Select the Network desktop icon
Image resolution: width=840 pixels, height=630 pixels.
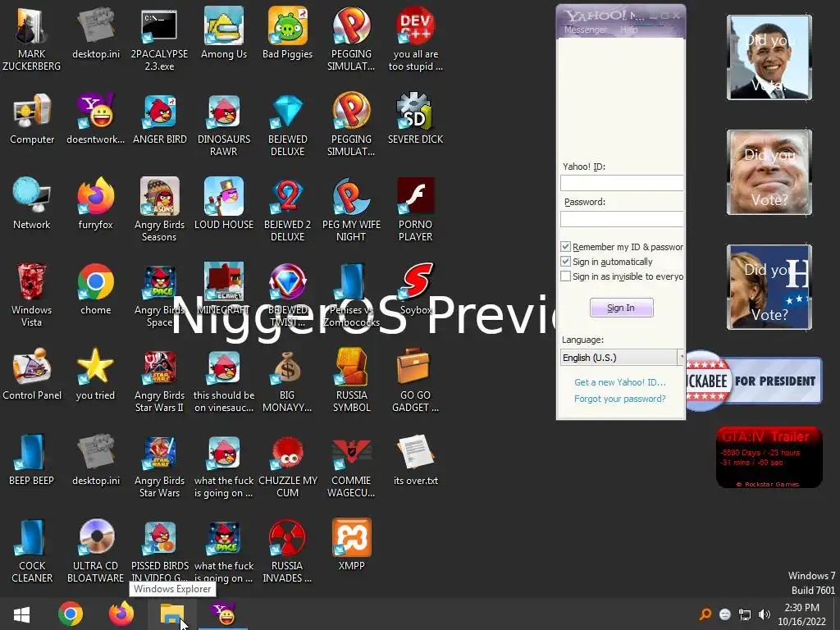point(32,203)
